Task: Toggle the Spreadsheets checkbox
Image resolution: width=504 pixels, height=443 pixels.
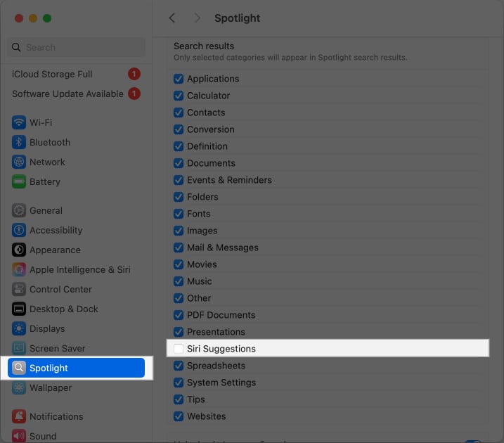Action: coord(179,366)
